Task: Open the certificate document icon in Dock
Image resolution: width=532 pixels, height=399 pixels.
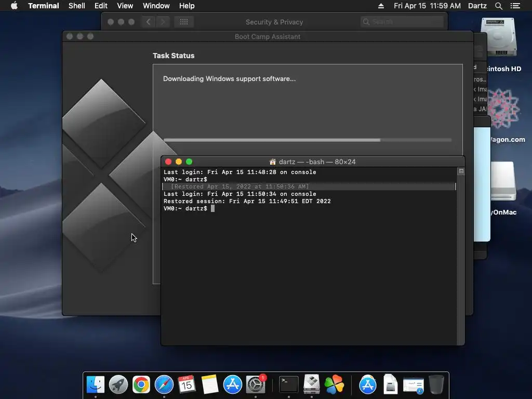Action: tap(413, 385)
